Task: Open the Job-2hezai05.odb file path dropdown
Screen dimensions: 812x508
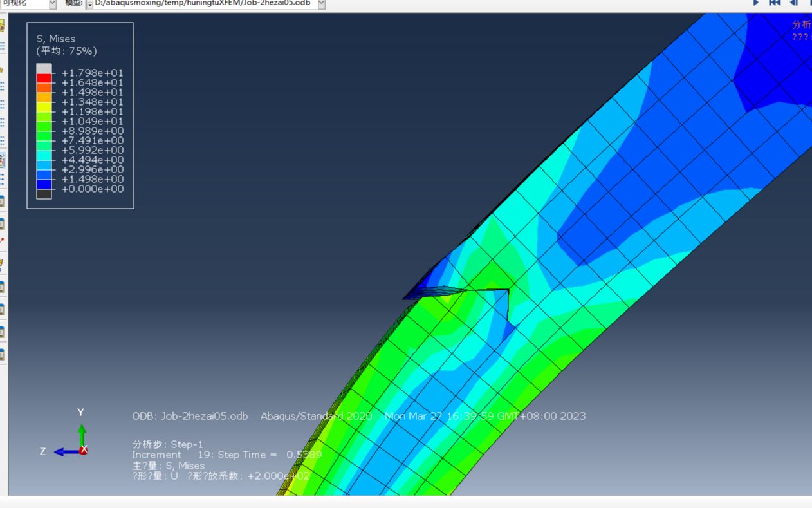Action: (320, 3)
